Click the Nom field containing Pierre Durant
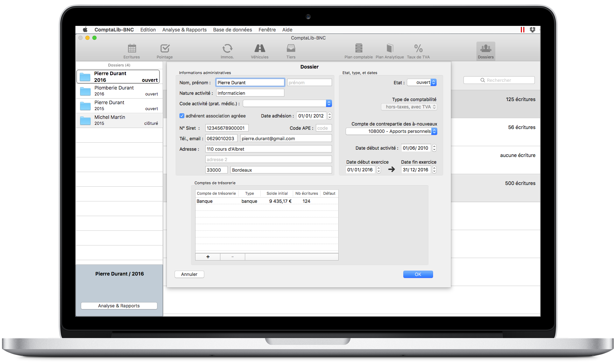 point(250,83)
